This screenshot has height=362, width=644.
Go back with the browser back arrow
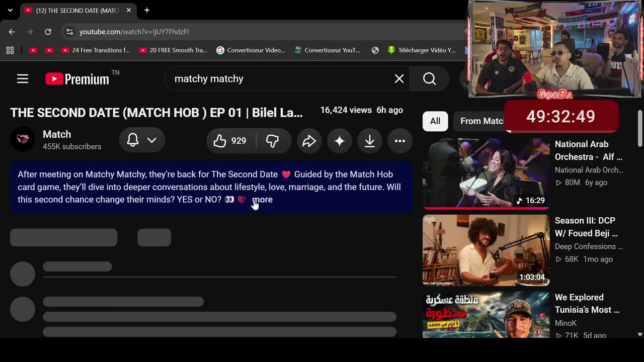12,32
